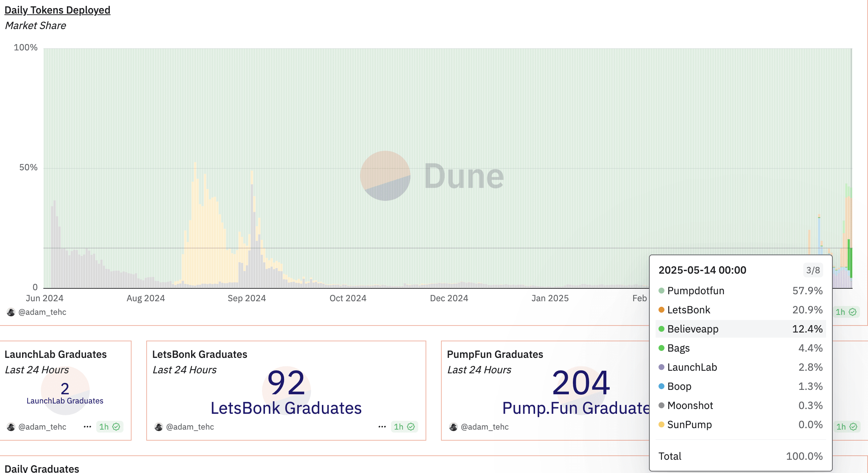This screenshot has height=473, width=868.
Task: Select the Believeapp row in the tooltip
Action: pos(740,329)
